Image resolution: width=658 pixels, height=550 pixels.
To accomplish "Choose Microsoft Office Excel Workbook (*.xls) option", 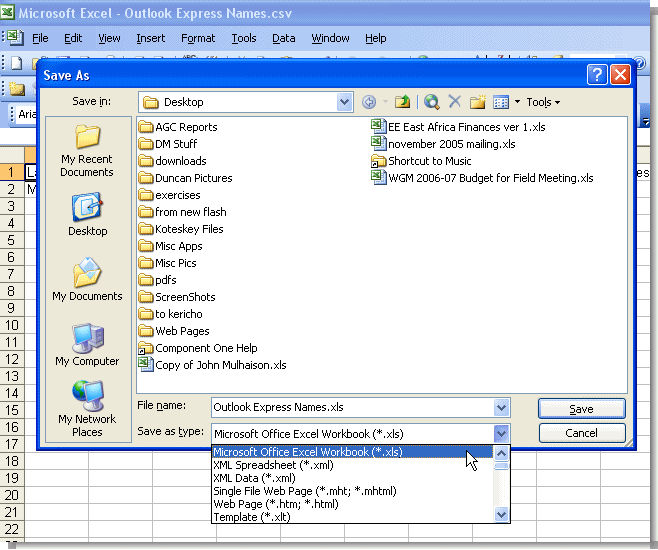I will pos(352,452).
